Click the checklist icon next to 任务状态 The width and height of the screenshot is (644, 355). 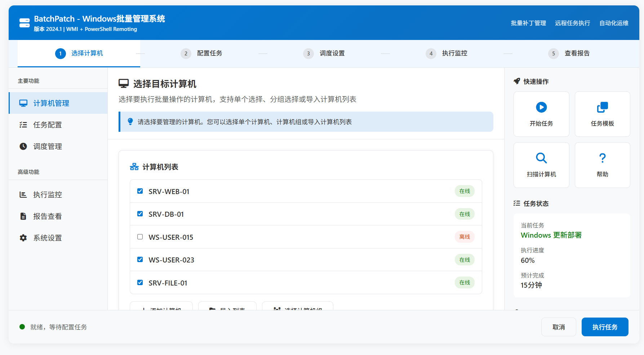click(517, 203)
